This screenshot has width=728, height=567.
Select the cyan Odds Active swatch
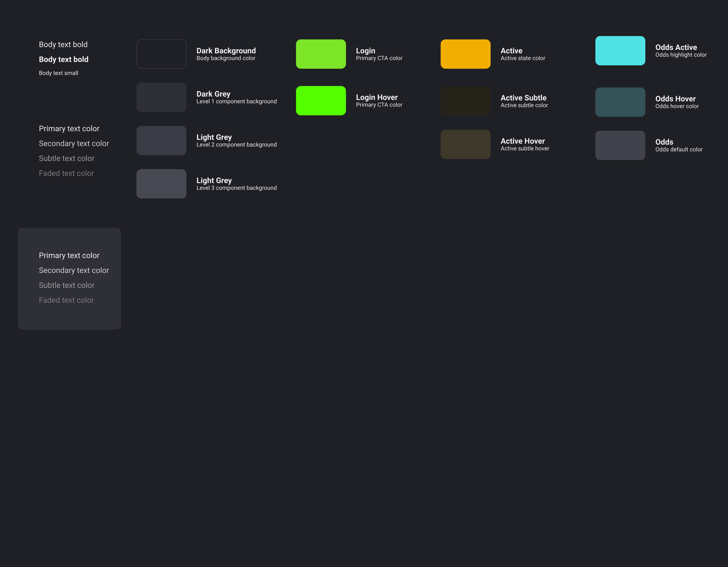[620, 51]
